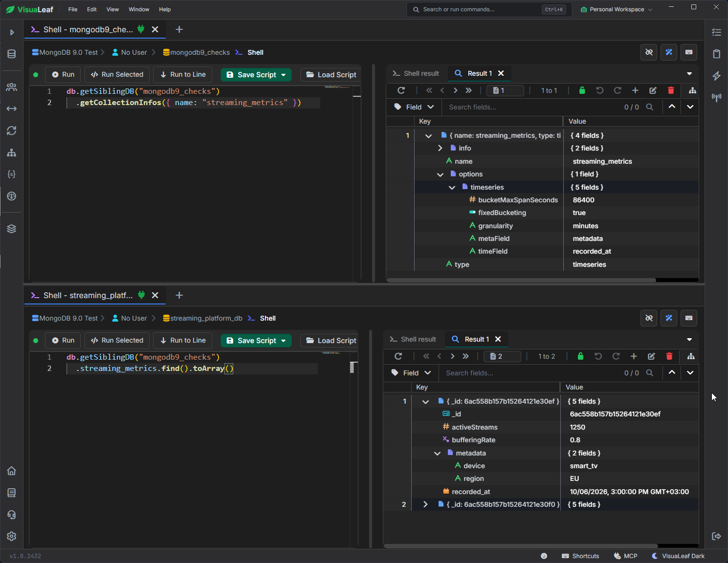Toggle the green lock in upper result toolbar
This screenshot has width=728, height=563.
click(x=582, y=90)
